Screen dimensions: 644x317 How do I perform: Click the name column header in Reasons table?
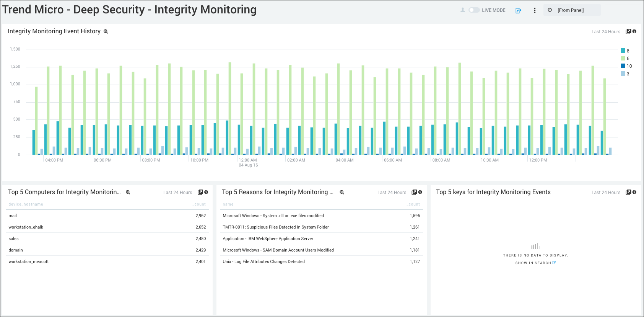coord(228,204)
